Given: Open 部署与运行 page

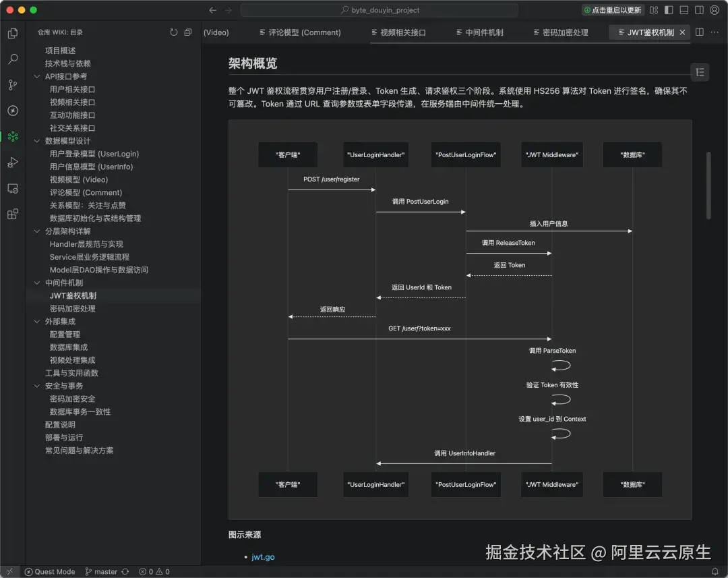Looking at the screenshot, I should (x=63, y=438).
